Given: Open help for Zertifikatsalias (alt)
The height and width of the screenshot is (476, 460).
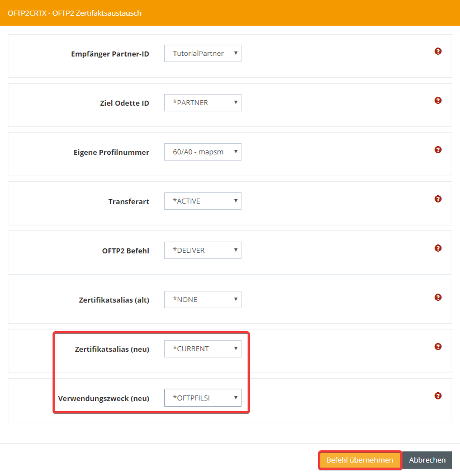Looking at the screenshot, I should (x=438, y=298).
